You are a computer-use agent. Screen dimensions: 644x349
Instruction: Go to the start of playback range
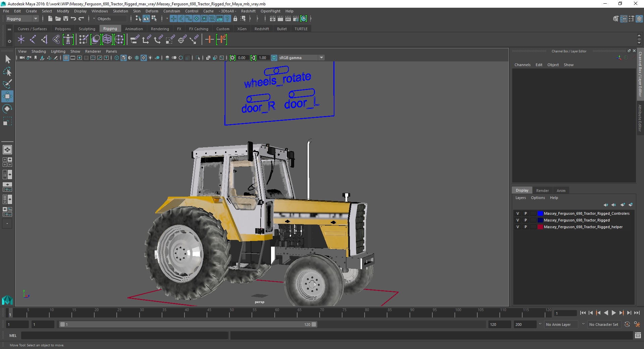tap(583, 313)
